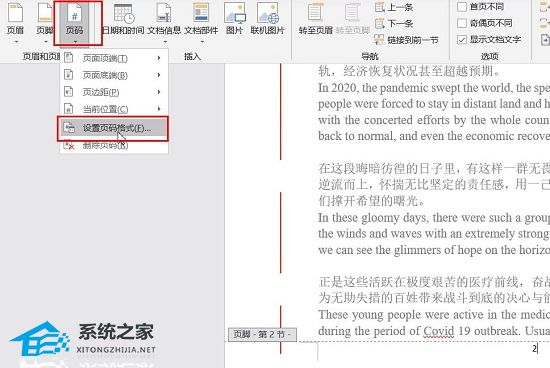Click the line starting In 2020

[x=434, y=88]
